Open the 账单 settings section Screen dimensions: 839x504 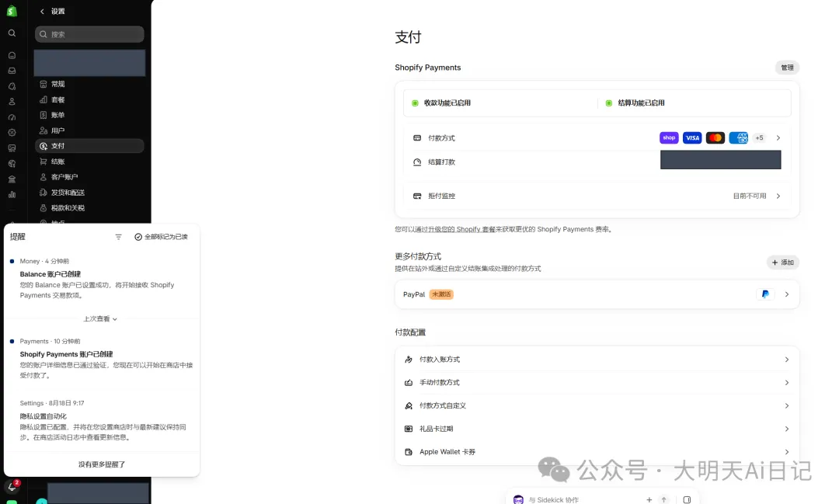tap(89, 115)
